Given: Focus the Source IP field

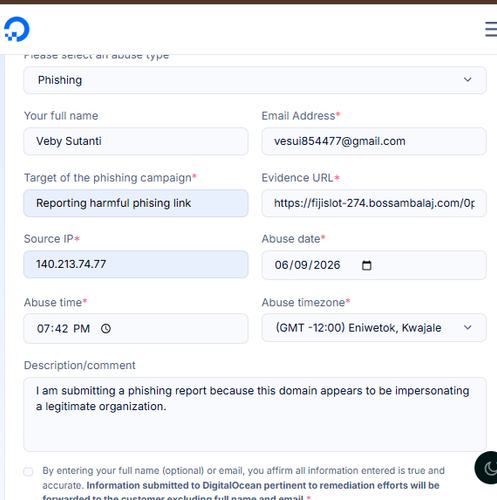Looking at the screenshot, I should [136, 264].
